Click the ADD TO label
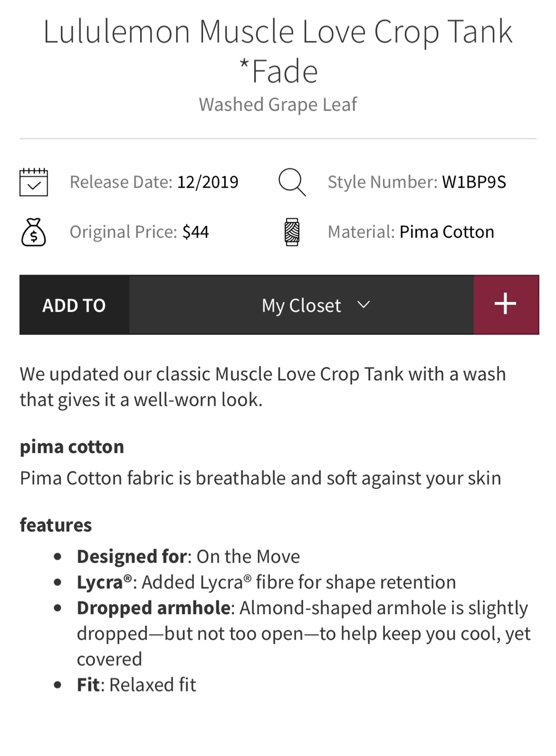The image size is (556, 756). point(74,305)
